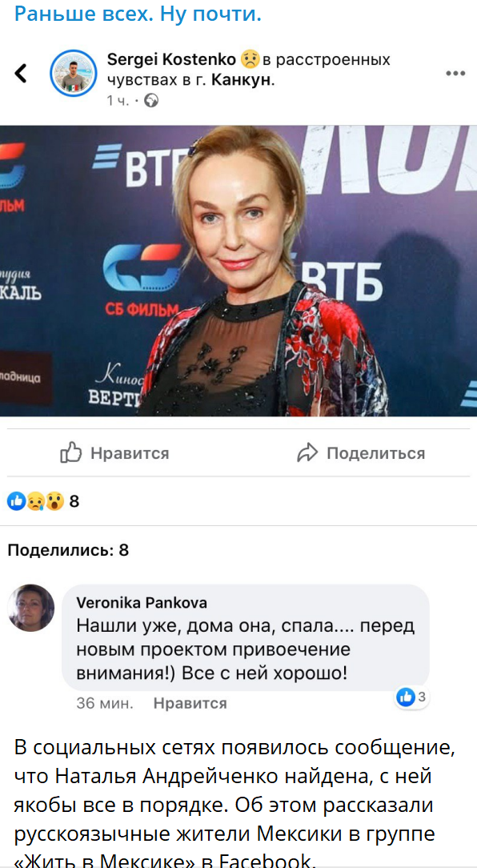The width and height of the screenshot is (477, 868).
Task: Open the post photo of the woman
Action: click(238, 271)
